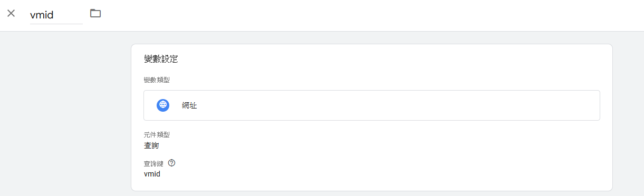
Task: Close the vmid variable editor
Action: (x=11, y=13)
